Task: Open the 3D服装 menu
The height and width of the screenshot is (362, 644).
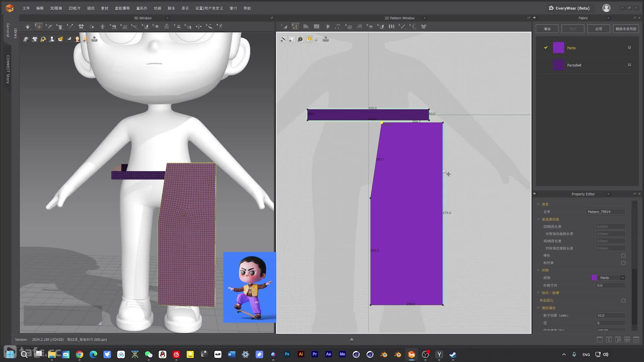Action: (x=56, y=8)
